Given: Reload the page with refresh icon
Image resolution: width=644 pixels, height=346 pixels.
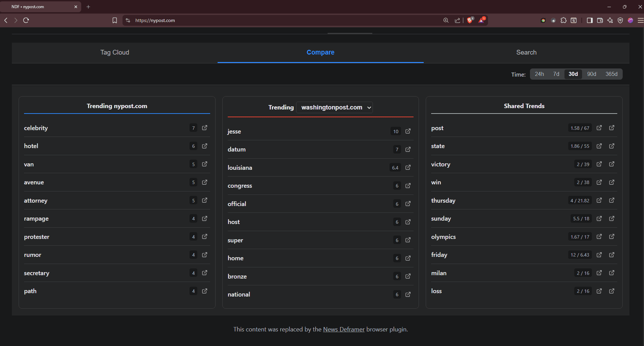Looking at the screenshot, I should (x=26, y=20).
